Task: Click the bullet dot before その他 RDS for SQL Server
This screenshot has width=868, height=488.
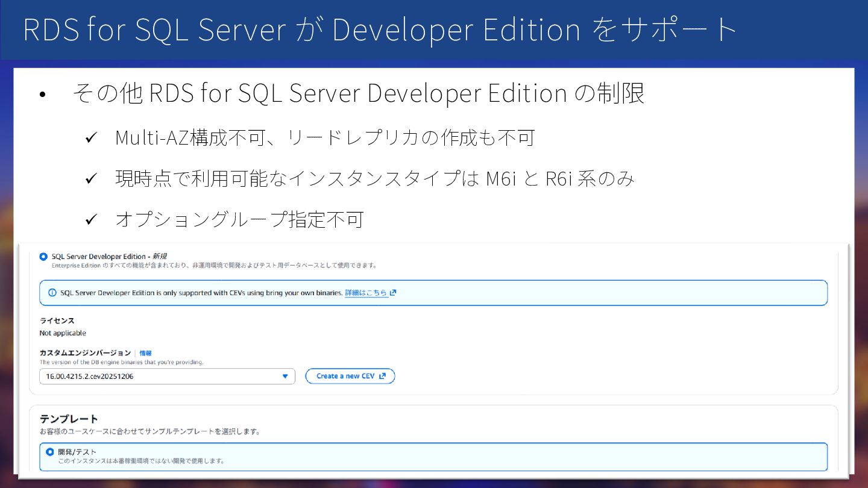Action: point(42,95)
